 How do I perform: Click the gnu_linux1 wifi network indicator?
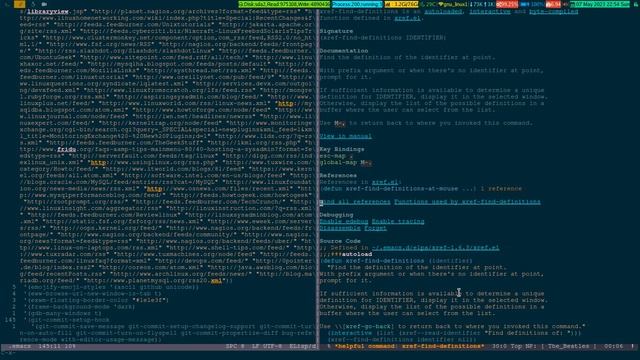[453, 4]
